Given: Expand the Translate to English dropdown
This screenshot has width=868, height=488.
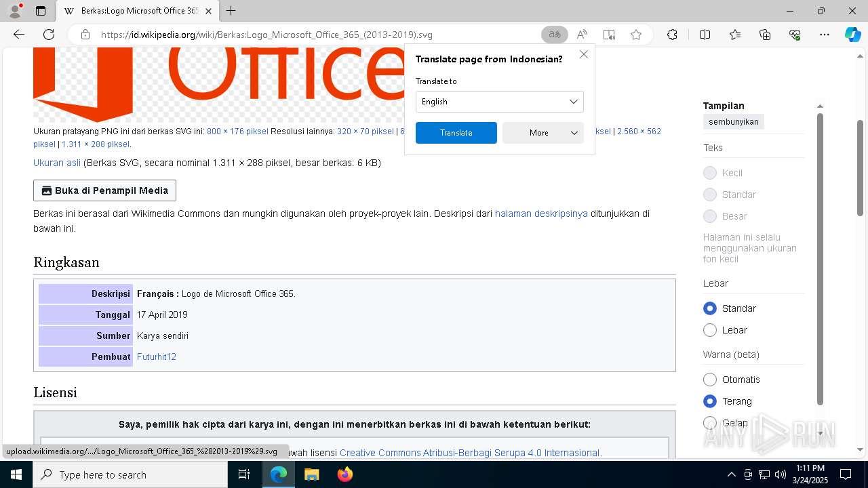Looking at the screenshot, I should tap(500, 102).
